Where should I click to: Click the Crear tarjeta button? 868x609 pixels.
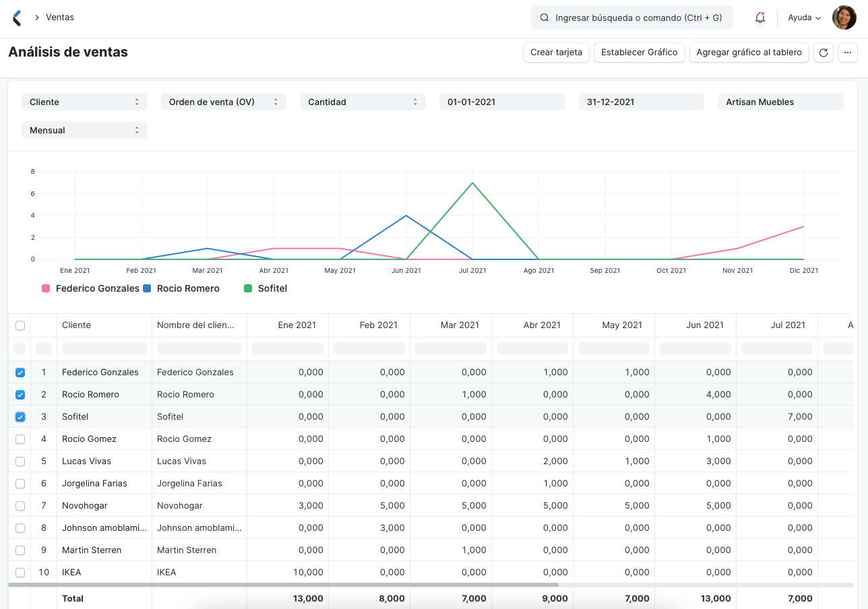pyautogui.click(x=556, y=52)
